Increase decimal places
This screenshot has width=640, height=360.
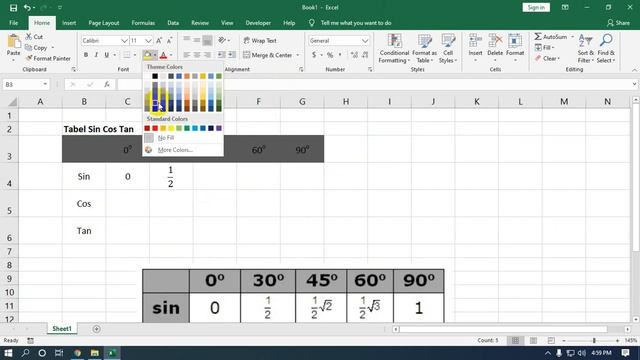coord(354,55)
